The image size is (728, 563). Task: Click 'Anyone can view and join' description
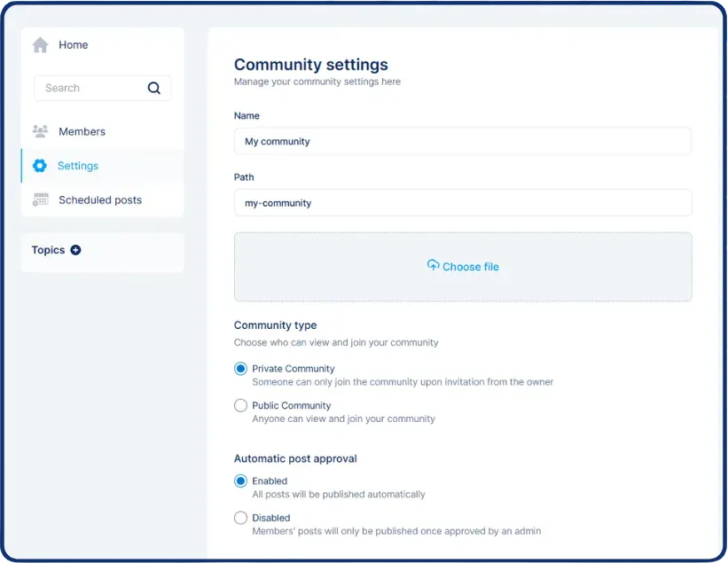pyautogui.click(x=343, y=418)
